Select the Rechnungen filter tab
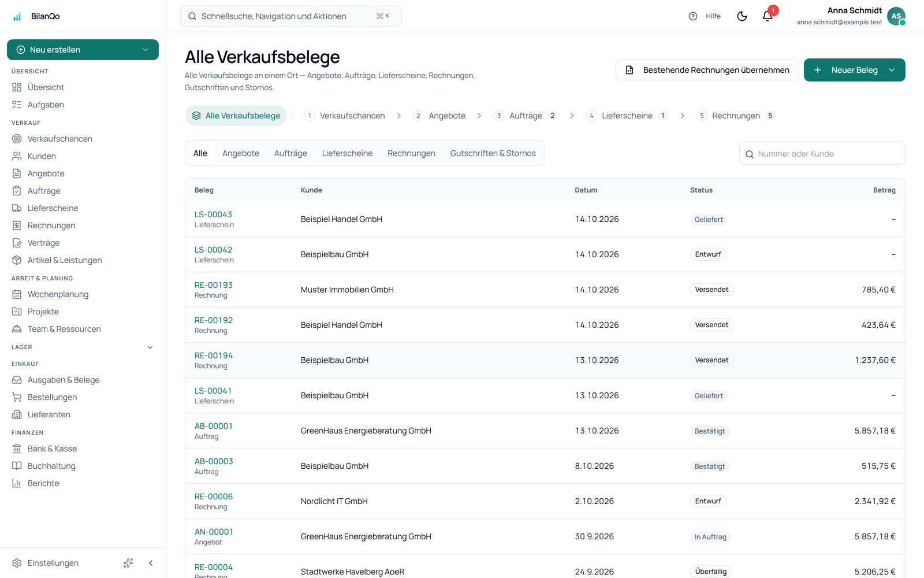 click(411, 153)
